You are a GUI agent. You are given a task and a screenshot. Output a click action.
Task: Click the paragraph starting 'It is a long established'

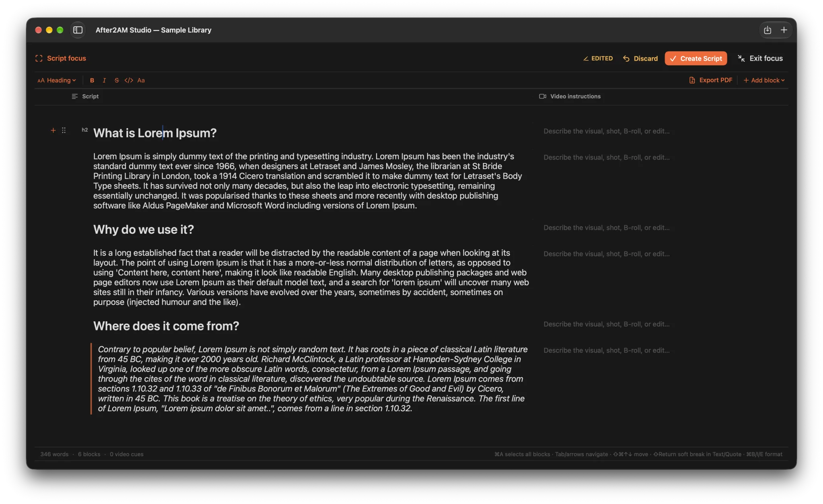point(311,277)
